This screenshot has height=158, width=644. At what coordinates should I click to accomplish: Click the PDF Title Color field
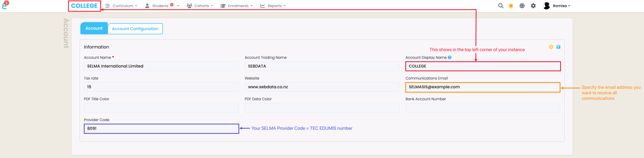coord(161,108)
